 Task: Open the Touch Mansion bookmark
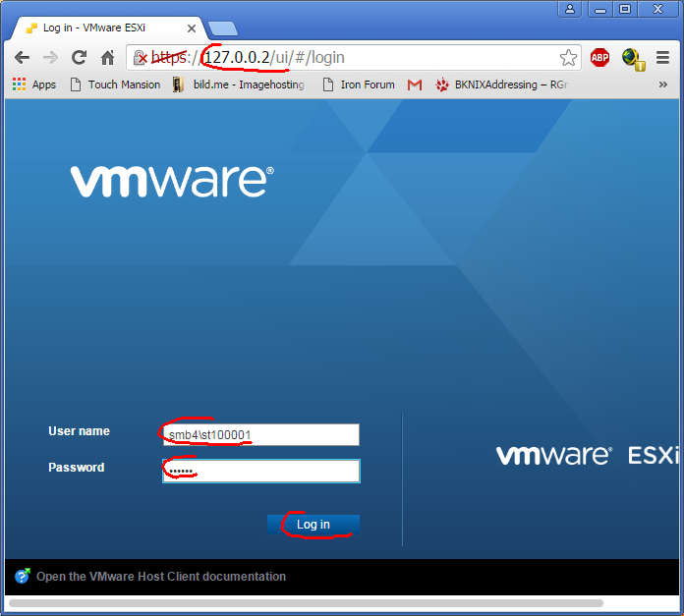pos(115,84)
